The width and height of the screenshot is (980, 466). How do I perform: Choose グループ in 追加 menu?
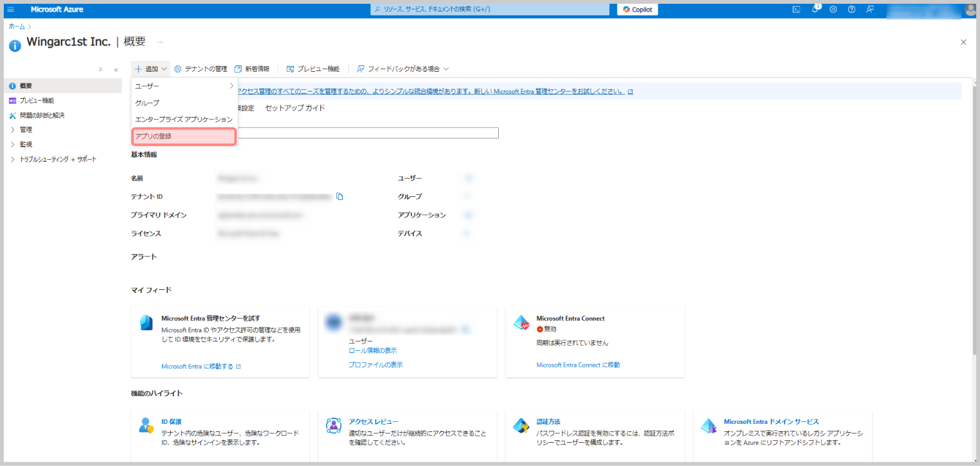tap(184, 103)
